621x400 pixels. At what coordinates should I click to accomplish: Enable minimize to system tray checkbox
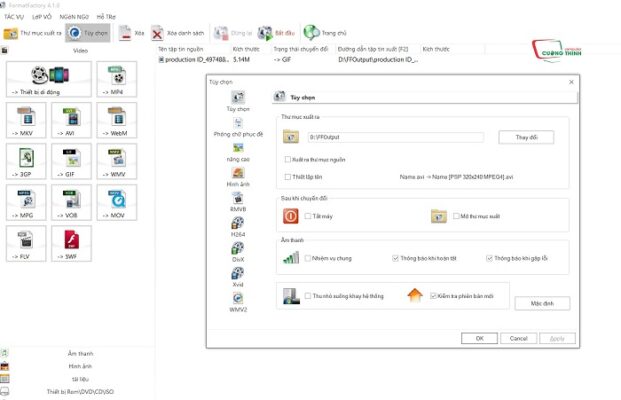(308, 296)
